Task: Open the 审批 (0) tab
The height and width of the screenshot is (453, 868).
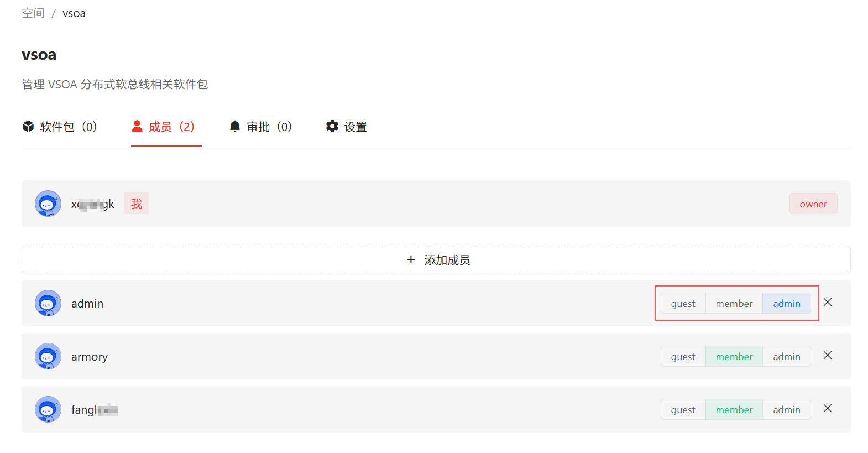Action: pos(260,127)
